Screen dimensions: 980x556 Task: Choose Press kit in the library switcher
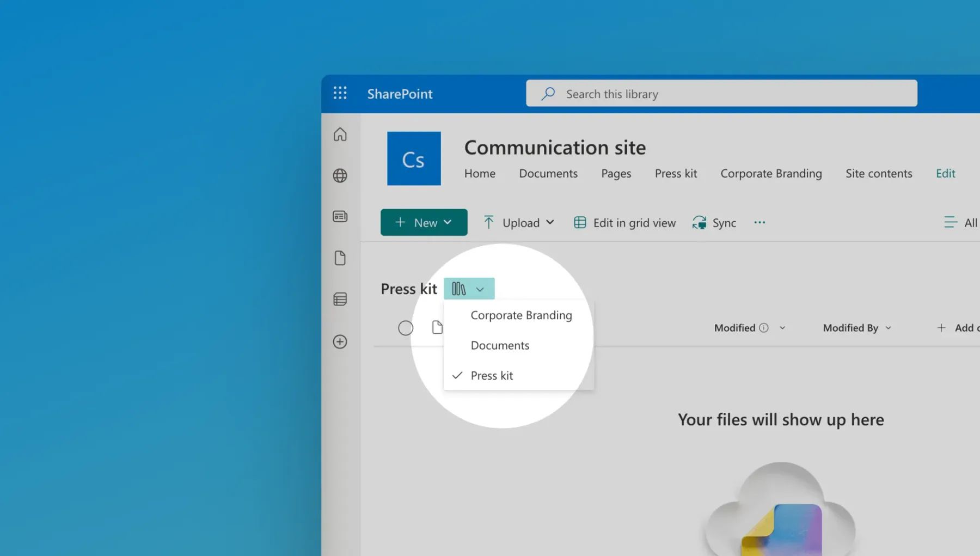coord(492,375)
